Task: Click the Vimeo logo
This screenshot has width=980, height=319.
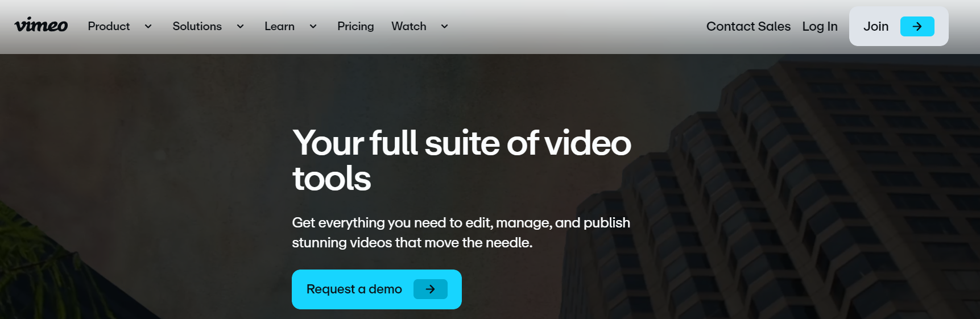Action: coord(41,26)
